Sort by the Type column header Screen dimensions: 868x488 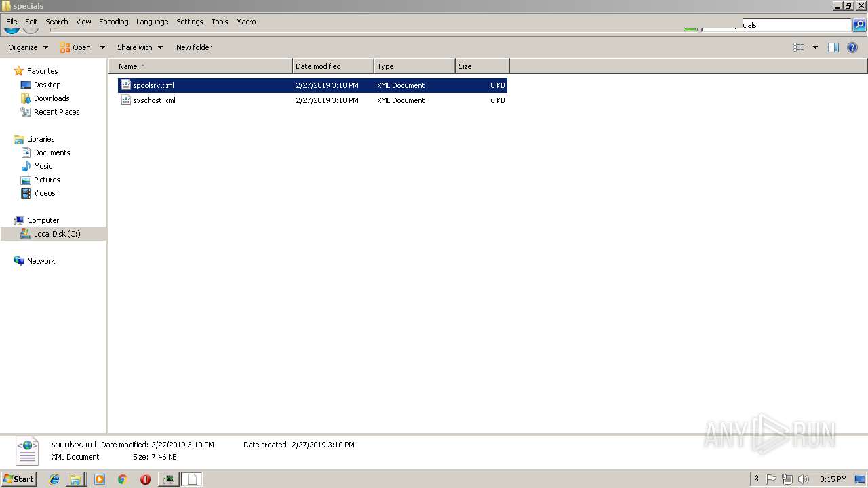(x=414, y=66)
